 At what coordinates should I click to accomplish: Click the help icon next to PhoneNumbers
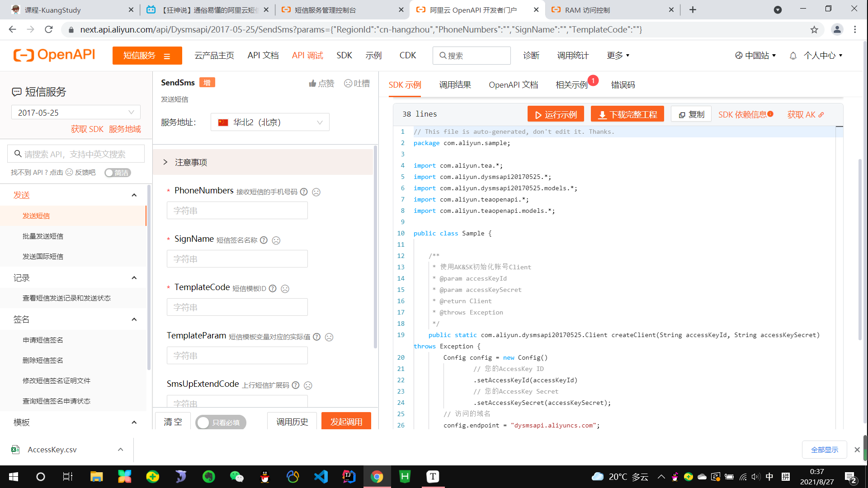coord(304,192)
